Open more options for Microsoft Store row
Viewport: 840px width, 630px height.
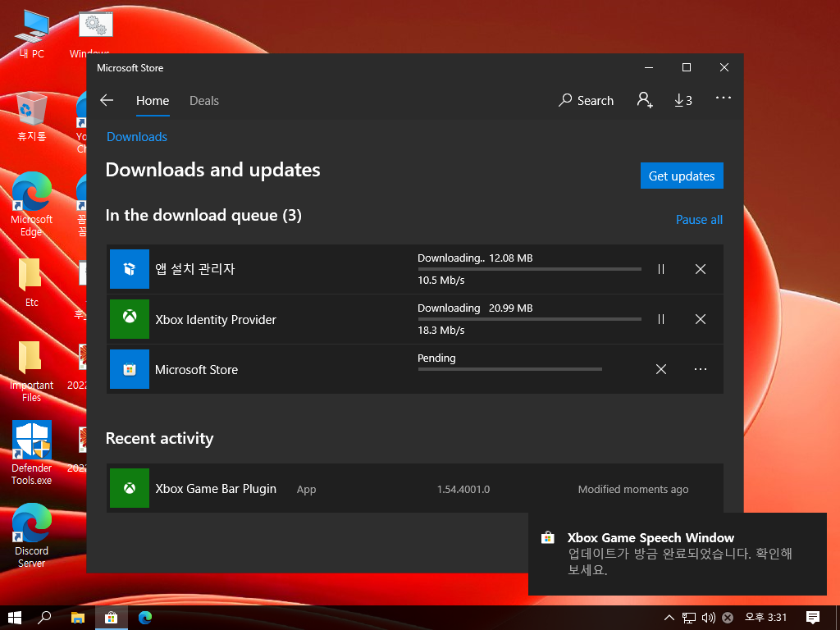tap(701, 369)
